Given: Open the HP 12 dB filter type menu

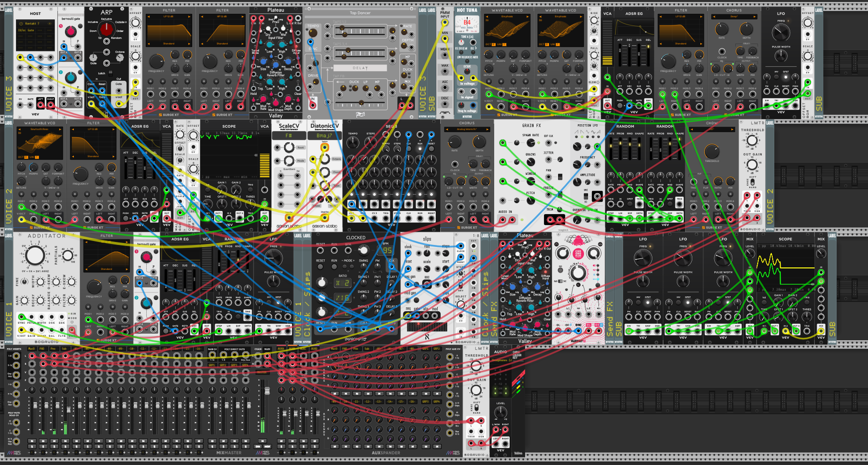Looking at the screenshot, I should pos(222,16).
